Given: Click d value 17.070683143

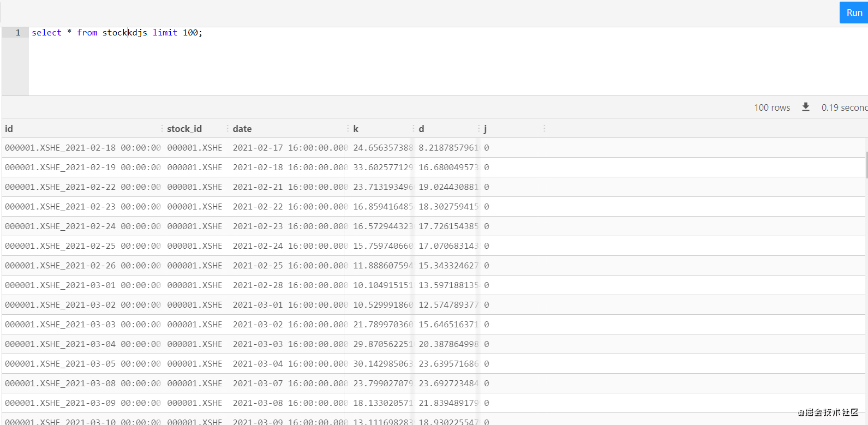Looking at the screenshot, I should click(x=448, y=246).
